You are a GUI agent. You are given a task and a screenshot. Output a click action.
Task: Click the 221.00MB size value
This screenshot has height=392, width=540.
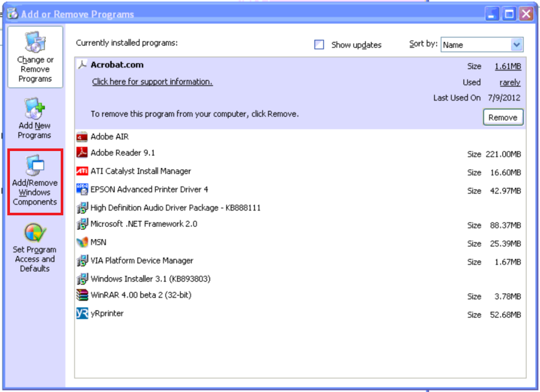[x=503, y=154]
